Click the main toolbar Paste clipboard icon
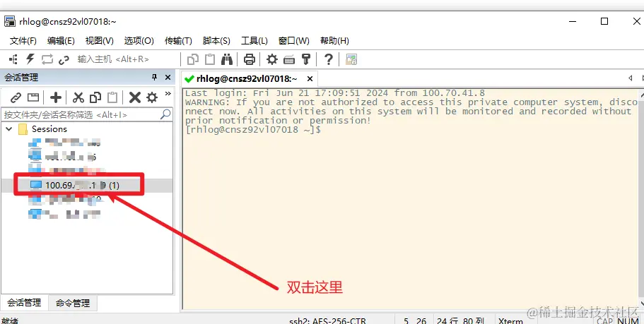 (x=210, y=59)
